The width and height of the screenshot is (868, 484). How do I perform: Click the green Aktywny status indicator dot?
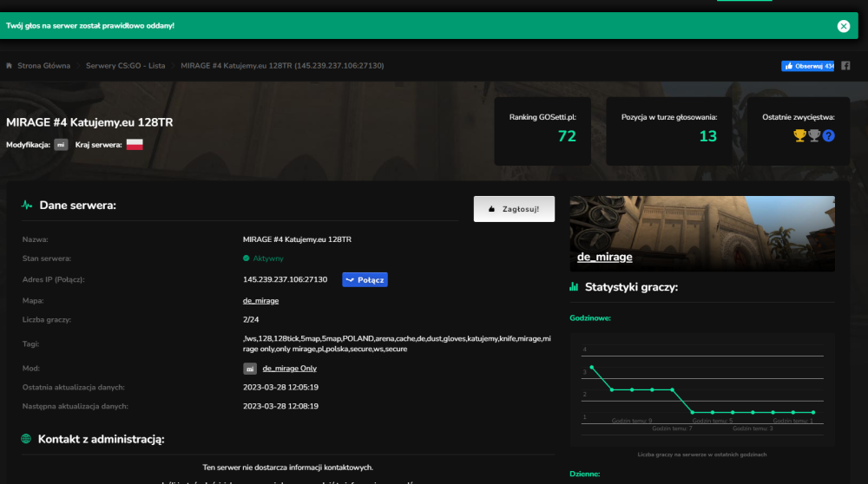[x=246, y=258]
